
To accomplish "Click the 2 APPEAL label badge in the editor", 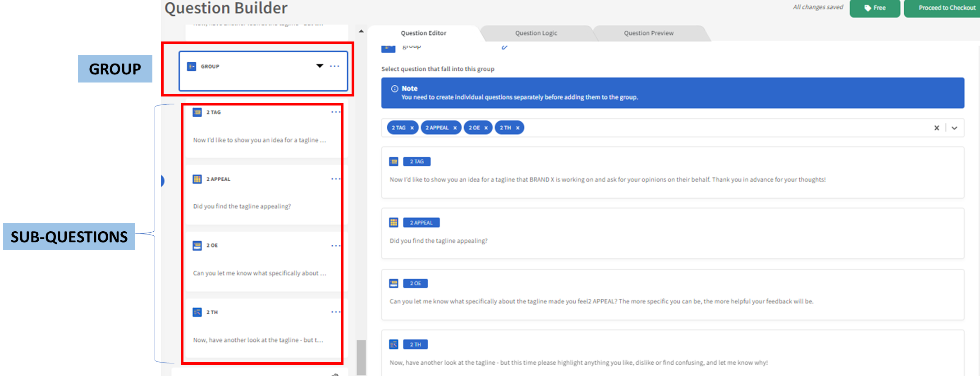I will [x=421, y=222].
